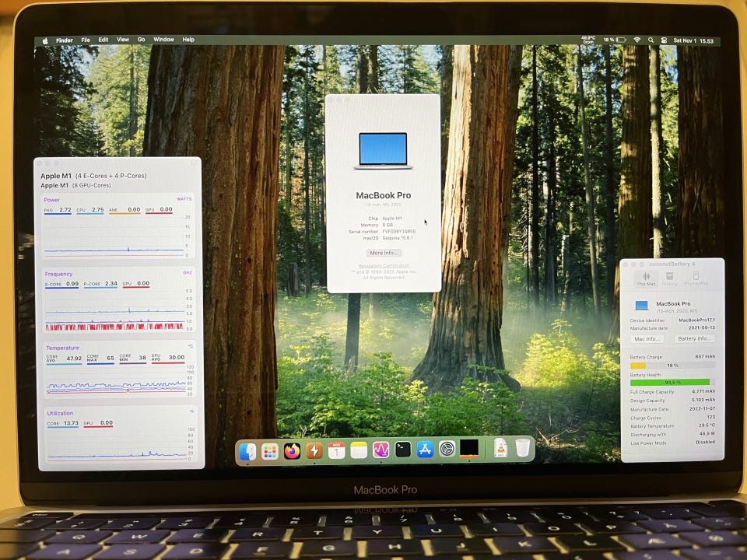Click the Battery Health 93.5 % bar
The height and width of the screenshot is (560, 747).
tap(672, 383)
